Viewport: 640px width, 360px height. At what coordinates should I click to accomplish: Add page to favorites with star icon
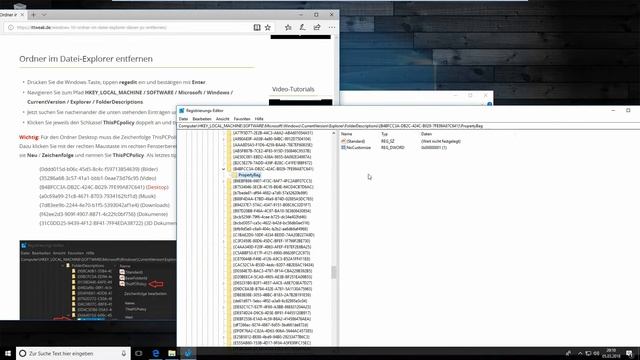pyautogui.click(x=268, y=27)
